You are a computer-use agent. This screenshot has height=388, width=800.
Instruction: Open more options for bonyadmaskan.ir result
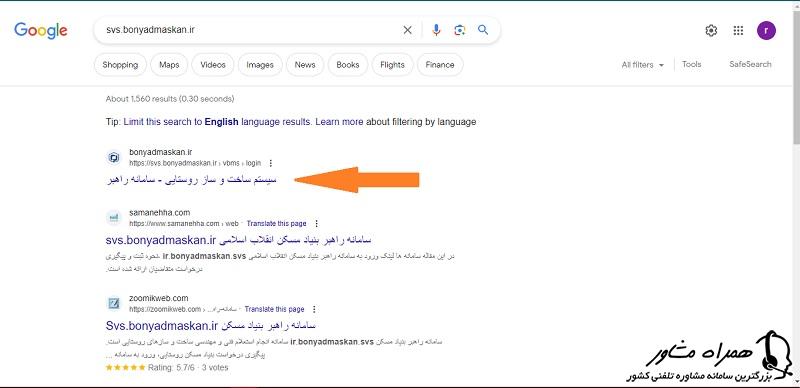(x=271, y=163)
